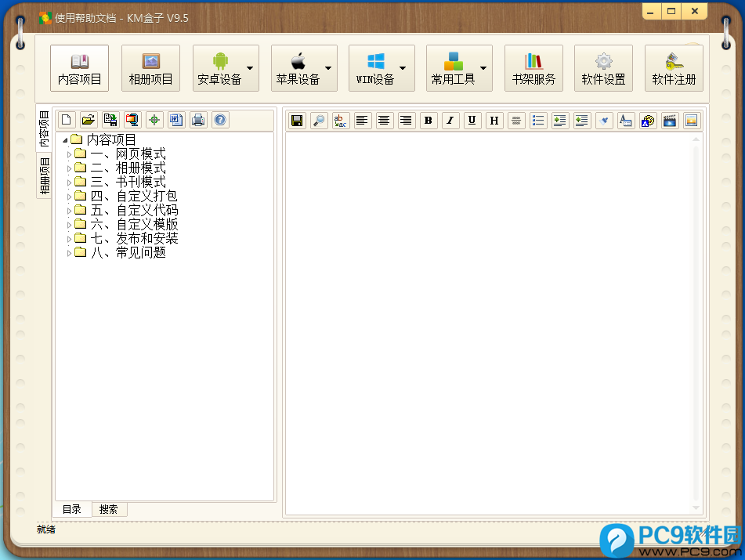
Task: Select the vertical 相册项目 side tab
Action: [44, 176]
